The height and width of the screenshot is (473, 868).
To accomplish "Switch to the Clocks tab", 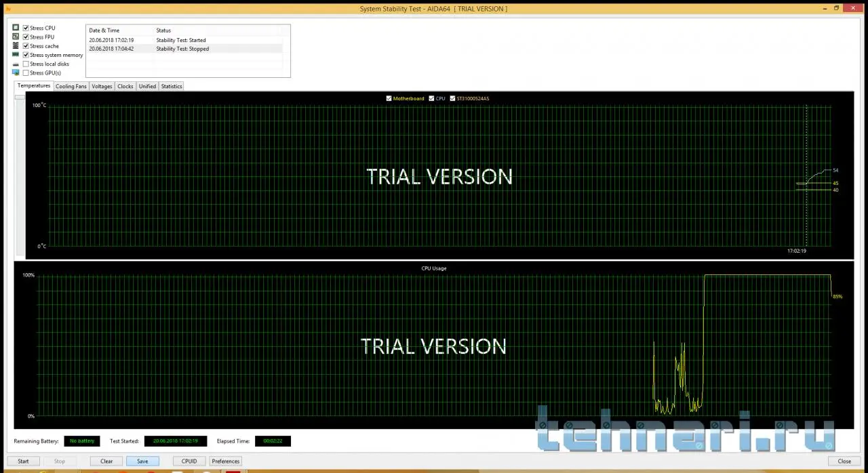I will pyautogui.click(x=125, y=86).
